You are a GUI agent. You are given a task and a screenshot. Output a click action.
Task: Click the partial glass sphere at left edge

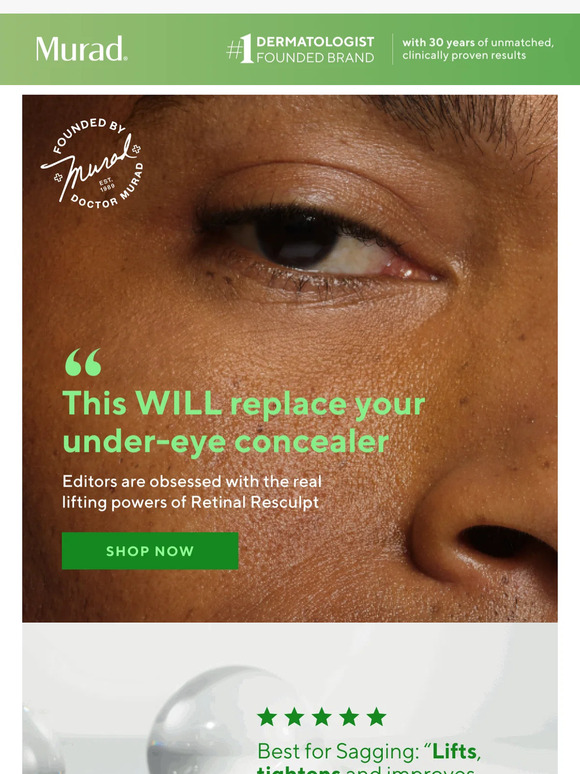[x=42, y=740]
